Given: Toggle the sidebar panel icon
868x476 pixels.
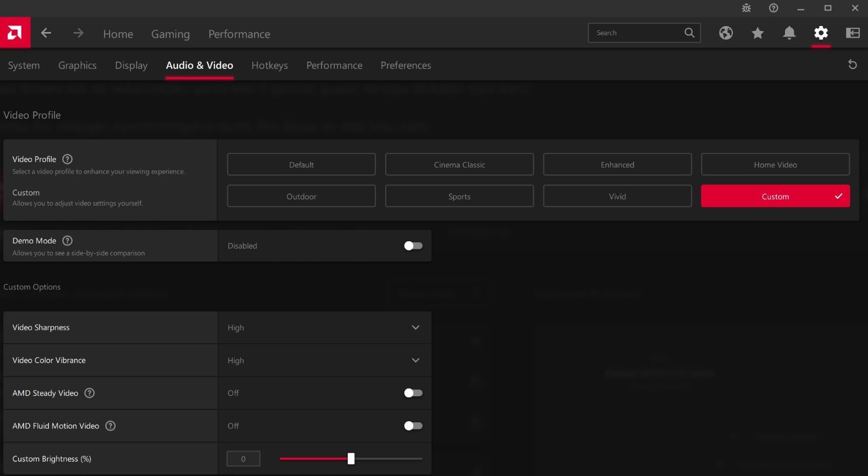Looking at the screenshot, I should tap(852, 33).
